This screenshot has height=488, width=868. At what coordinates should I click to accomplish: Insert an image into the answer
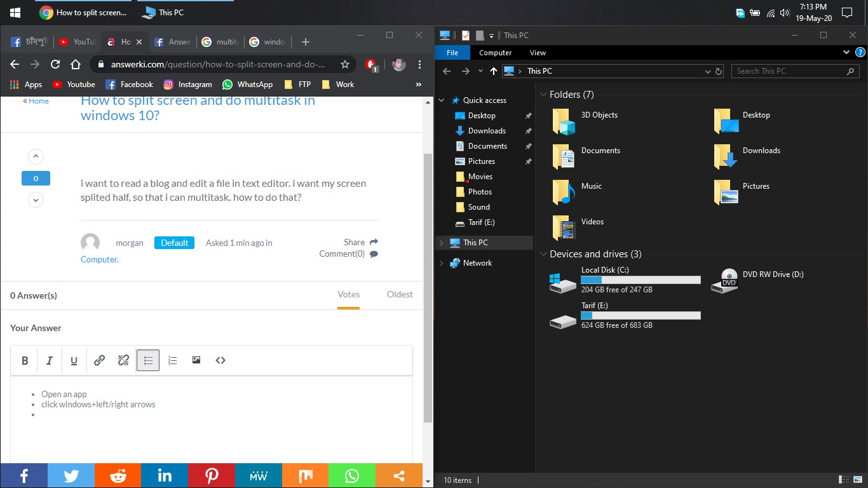click(196, 360)
